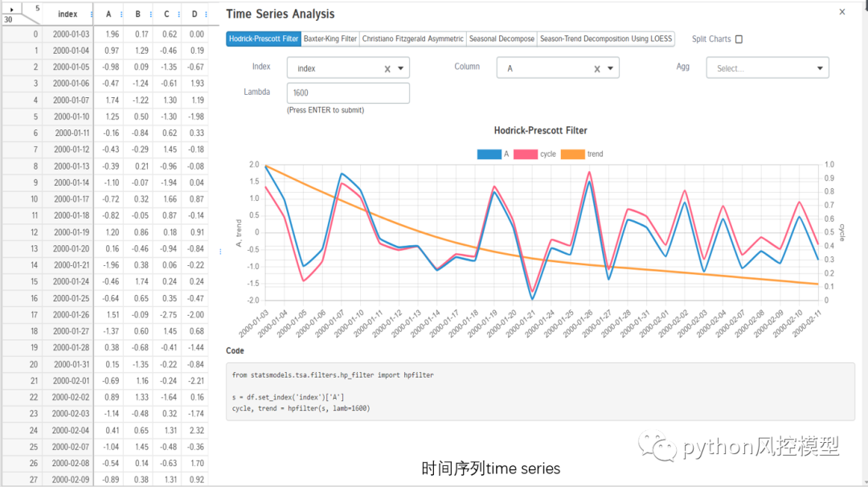The height and width of the screenshot is (487, 868).
Task: Select Christiano Fitzgerald Asymmetric tab
Action: coord(413,39)
